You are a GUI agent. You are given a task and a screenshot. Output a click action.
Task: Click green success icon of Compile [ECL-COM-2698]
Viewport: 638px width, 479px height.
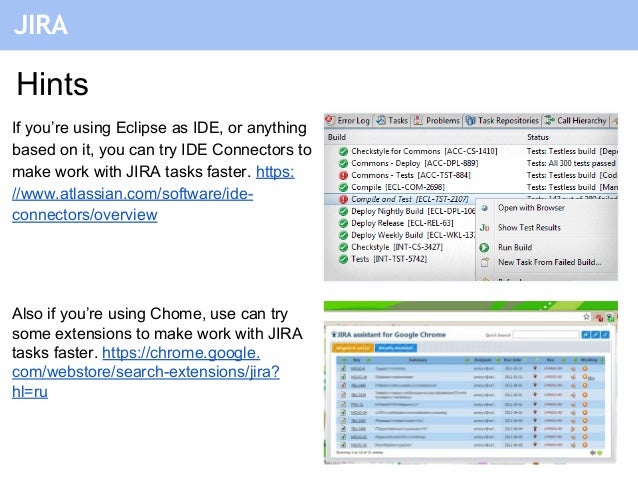tap(343, 187)
